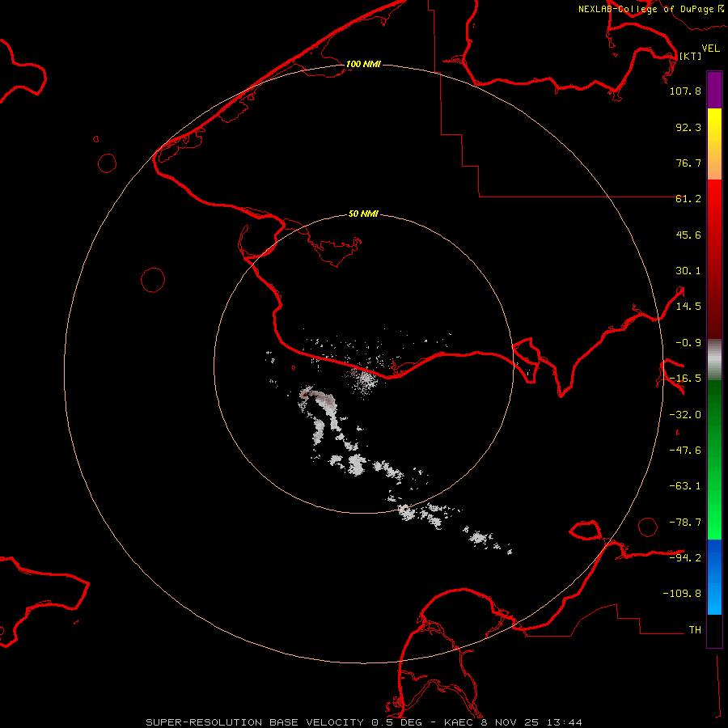The height and width of the screenshot is (728, 728).
Task: Click the [KT] units label
Action: tap(691, 56)
